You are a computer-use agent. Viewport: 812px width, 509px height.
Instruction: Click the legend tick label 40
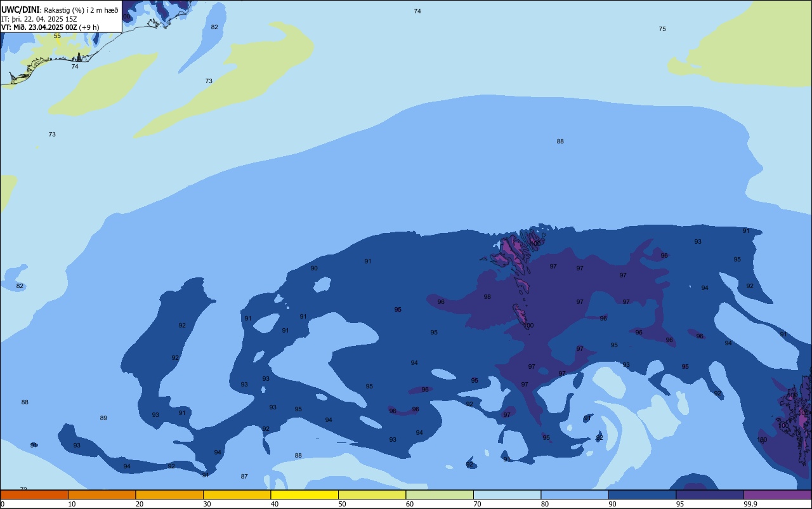274,504
